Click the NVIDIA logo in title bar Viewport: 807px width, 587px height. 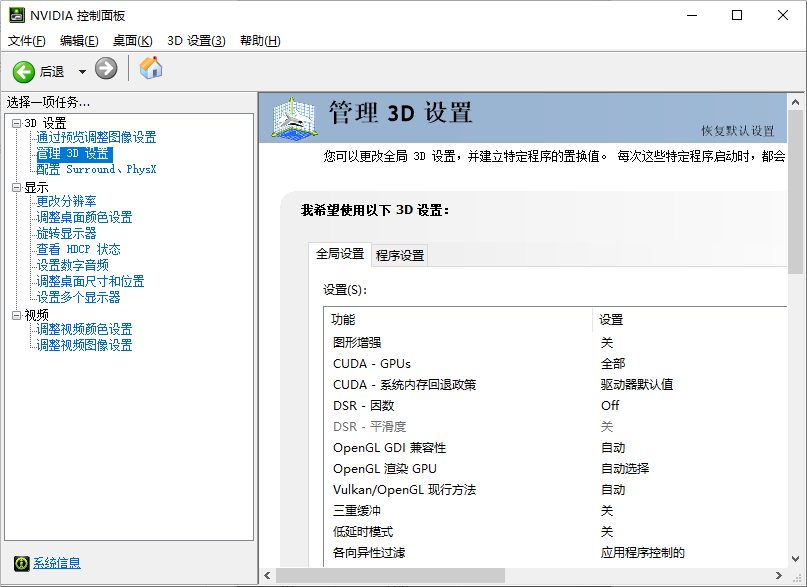point(15,15)
